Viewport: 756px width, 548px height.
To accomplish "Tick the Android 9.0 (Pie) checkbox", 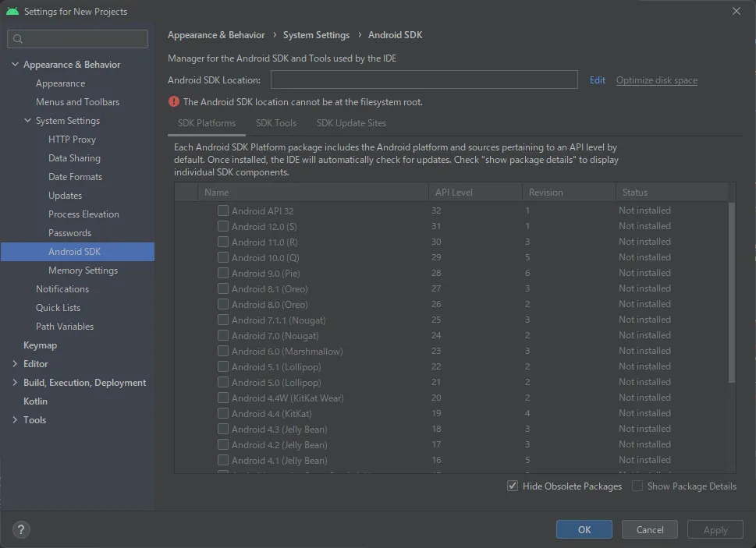I will click(223, 273).
